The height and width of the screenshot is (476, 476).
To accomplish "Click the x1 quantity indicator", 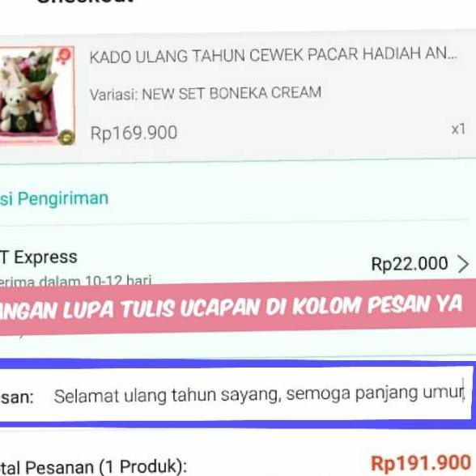I will [x=458, y=130].
